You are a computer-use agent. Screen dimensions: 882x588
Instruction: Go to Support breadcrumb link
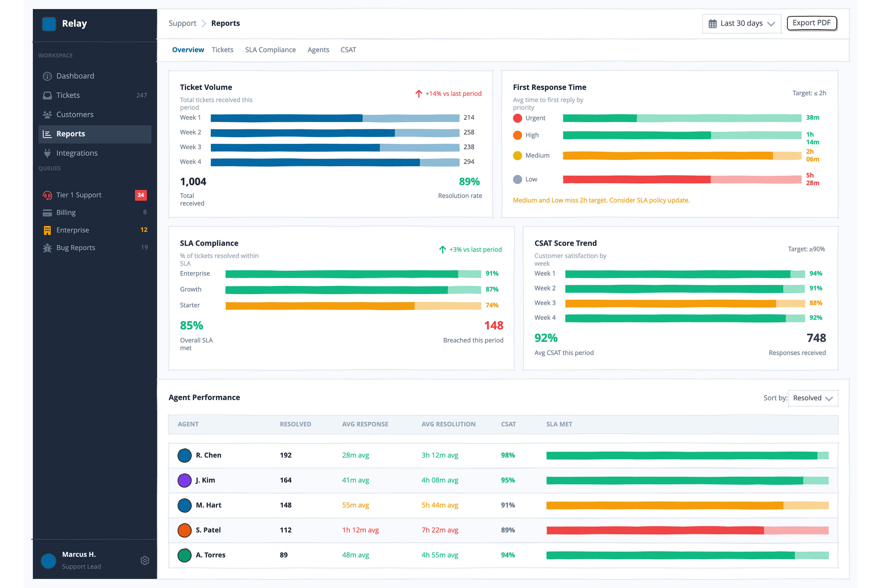coord(182,23)
